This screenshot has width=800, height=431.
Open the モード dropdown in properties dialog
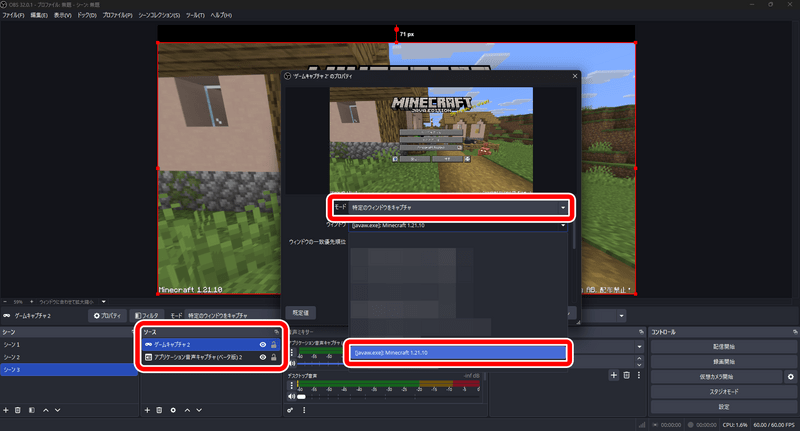coord(459,208)
